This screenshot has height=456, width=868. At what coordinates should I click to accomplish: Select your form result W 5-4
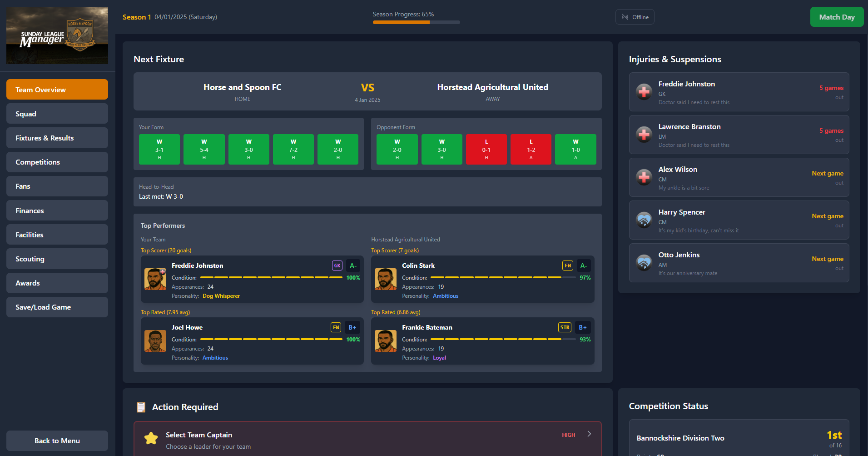[204, 149]
